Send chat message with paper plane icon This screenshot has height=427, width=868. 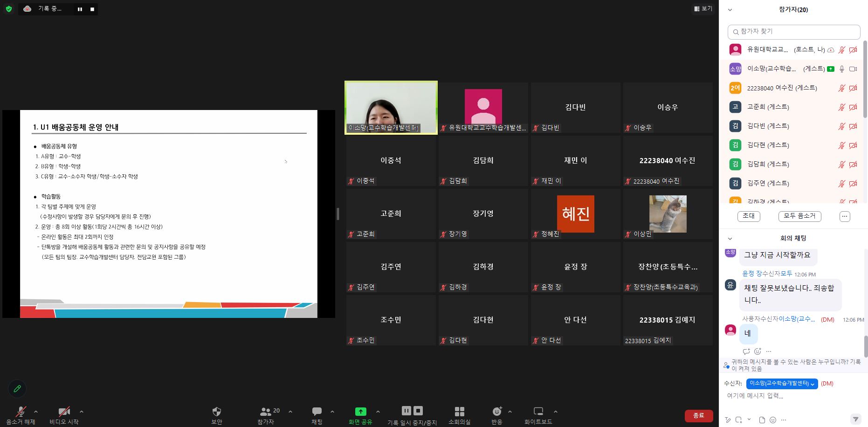(855, 420)
